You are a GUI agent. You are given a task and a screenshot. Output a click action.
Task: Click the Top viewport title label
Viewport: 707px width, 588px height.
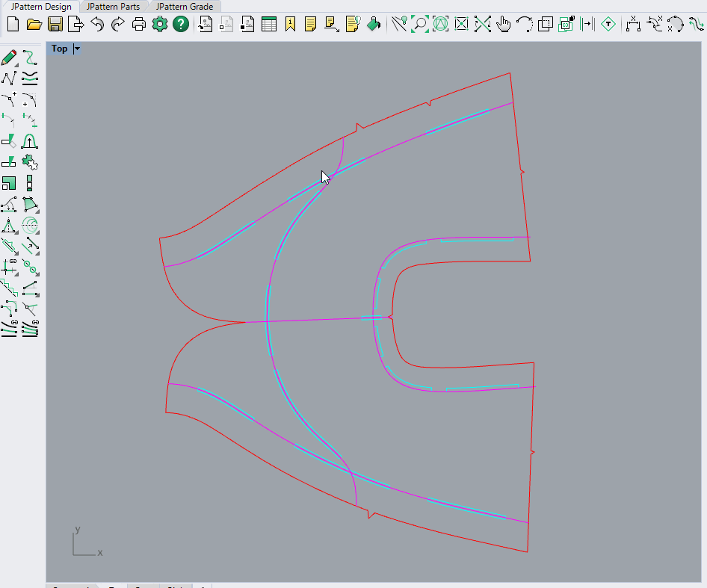pyautogui.click(x=59, y=49)
